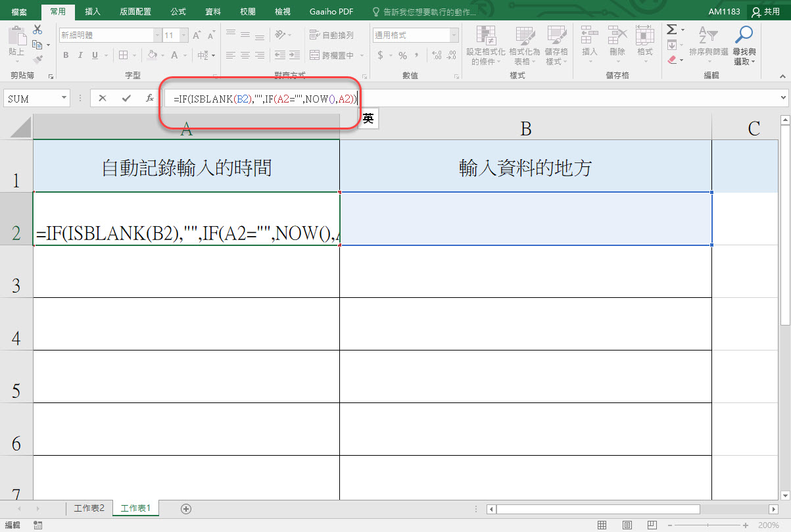Screen dimensions: 791x532
Task: Open Insert Function using the fx icon
Action: pos(149,98)
